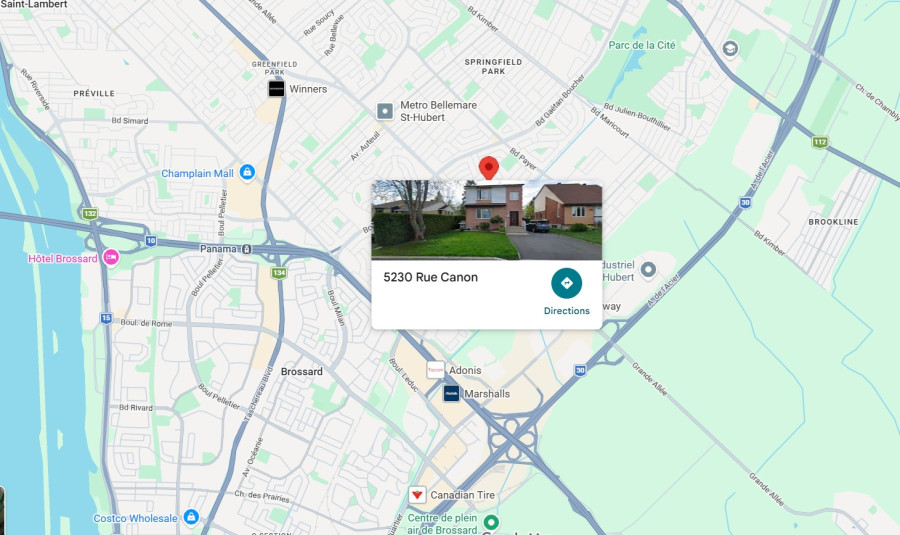Open the Costco Wholesale shopping icon
This screenshot has width=900, height=535.
click(191, 517)
